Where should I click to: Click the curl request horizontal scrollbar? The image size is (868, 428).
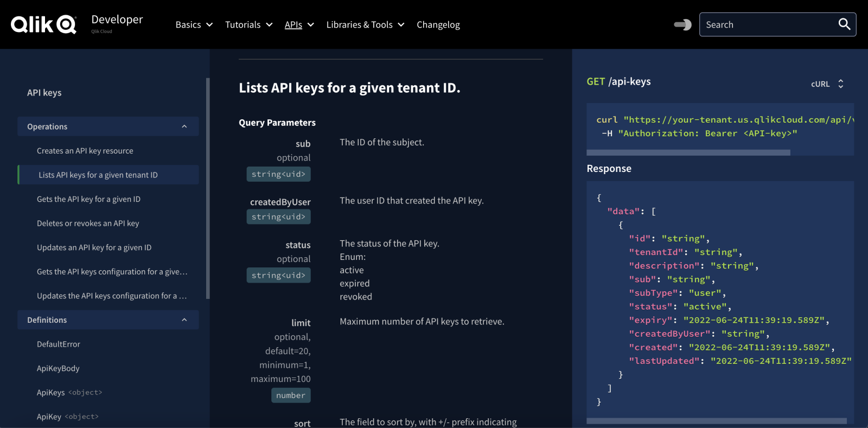(x=688, y=153)
